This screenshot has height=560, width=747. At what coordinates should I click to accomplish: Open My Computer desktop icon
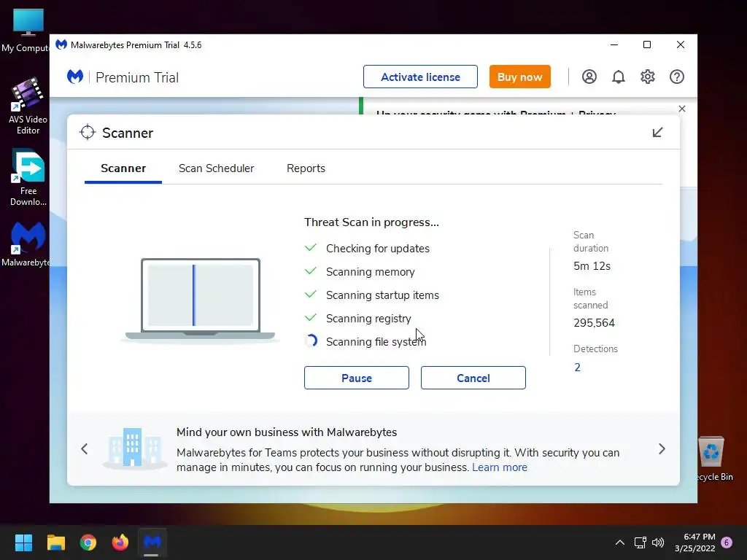(x=26, y=31)
